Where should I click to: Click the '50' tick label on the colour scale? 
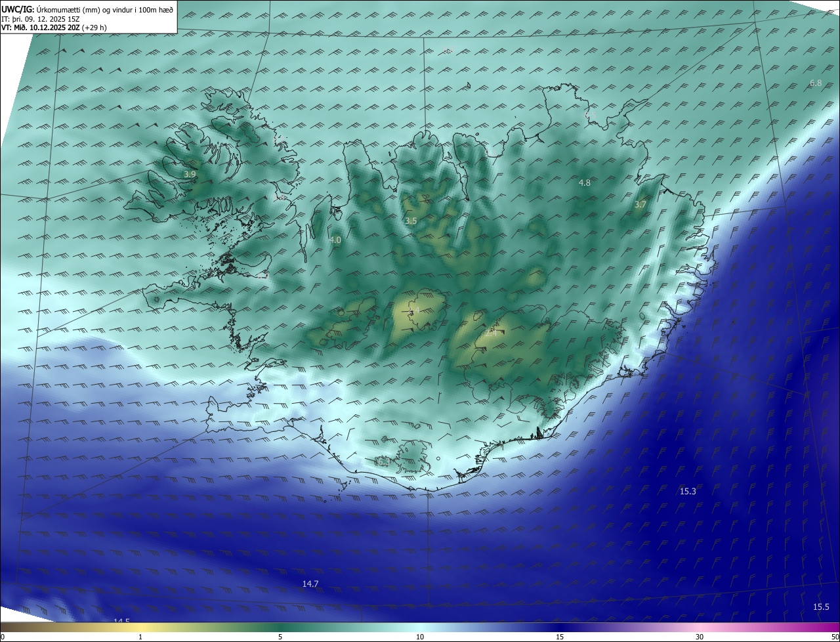[835, 637]
